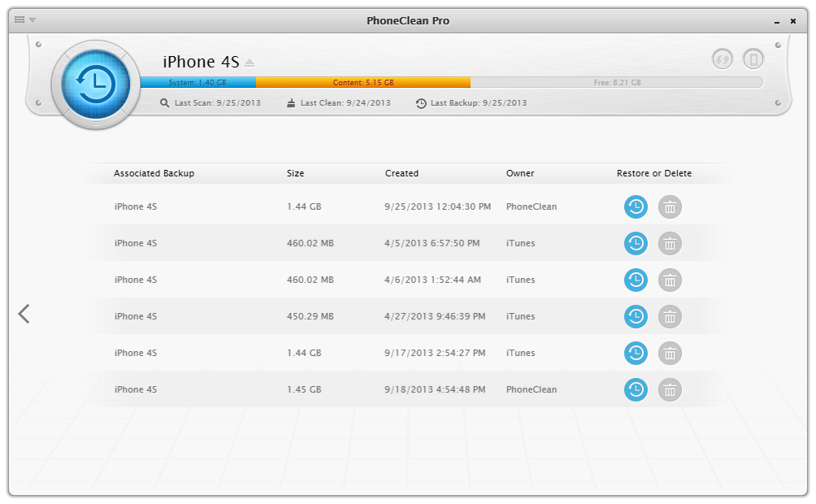
Task: Sort by the Size column header
Action: 296,173
